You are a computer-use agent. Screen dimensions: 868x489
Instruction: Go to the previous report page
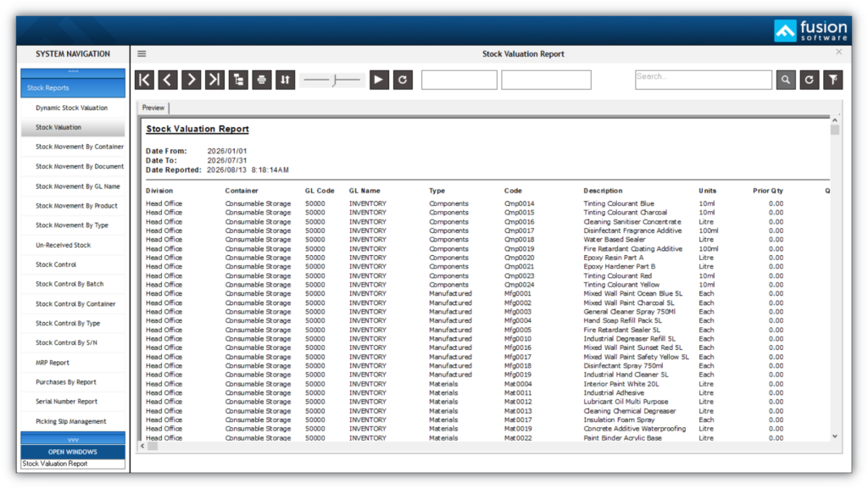click(x=168, y=80)
